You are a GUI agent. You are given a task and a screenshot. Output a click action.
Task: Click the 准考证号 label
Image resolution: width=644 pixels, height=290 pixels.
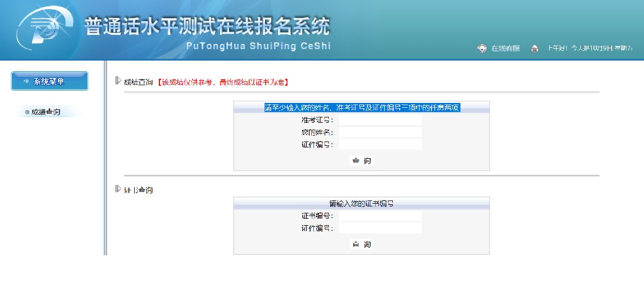pos(318,120)
